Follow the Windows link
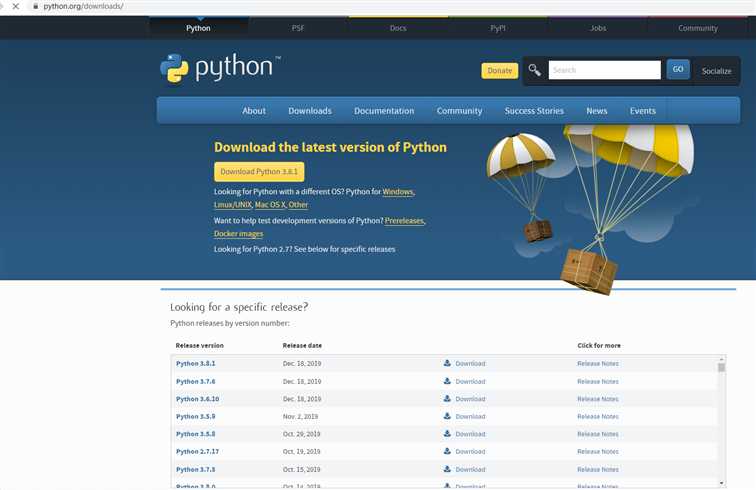Viewport: 756px width, 490px height. click(x=398, y=191)
